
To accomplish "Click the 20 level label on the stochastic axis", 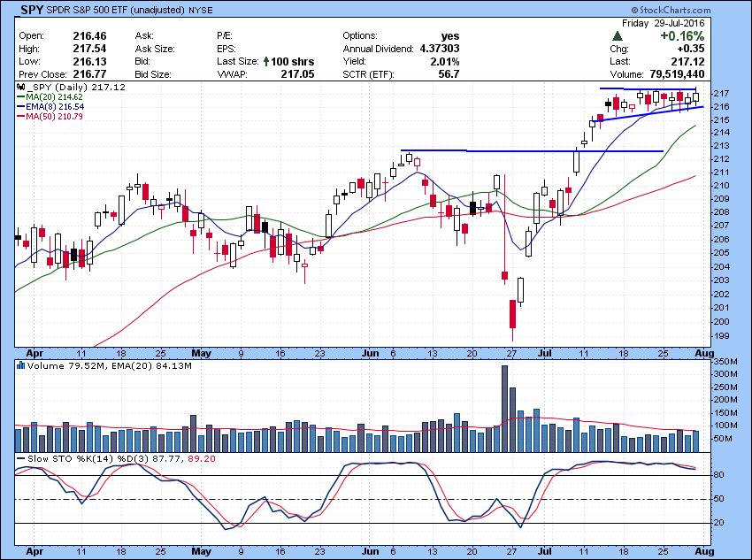I will [x=719, y=523].
